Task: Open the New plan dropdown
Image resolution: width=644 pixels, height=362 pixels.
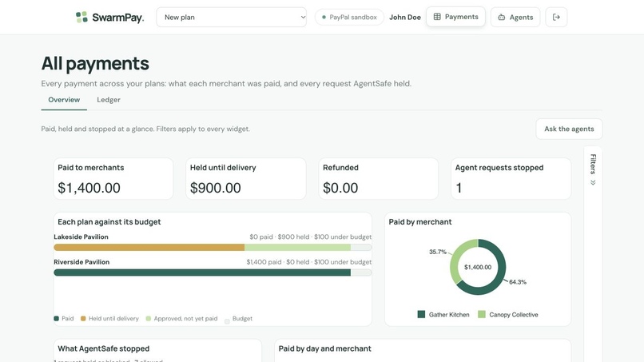Action: 231,18
